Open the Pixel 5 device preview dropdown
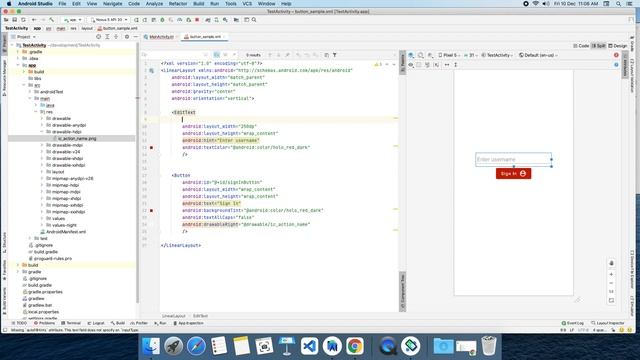 pos(449,55)
